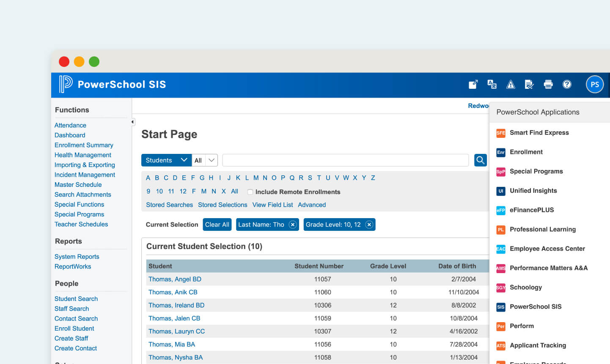This screenshot has width=610, height=364.
Task: Open the translate language icon
Action: 492,85
